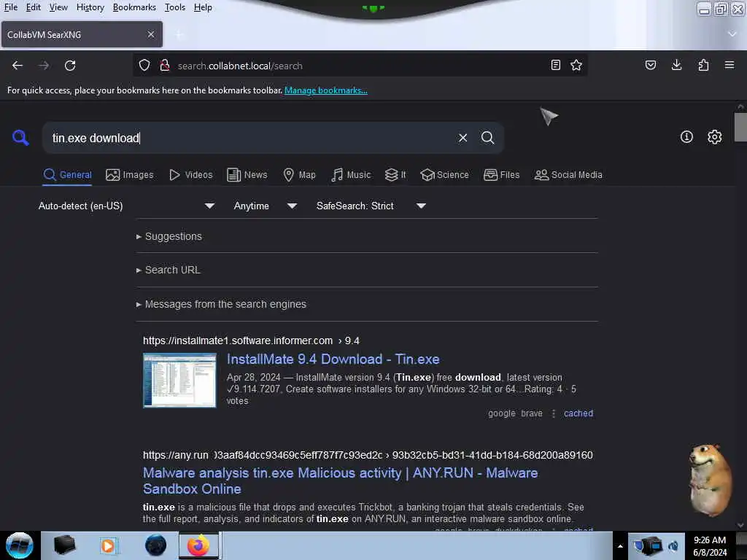Open SearXNG preferences gear icon
747x560 pixels.
pyautogui.click(x=714, y=137)
